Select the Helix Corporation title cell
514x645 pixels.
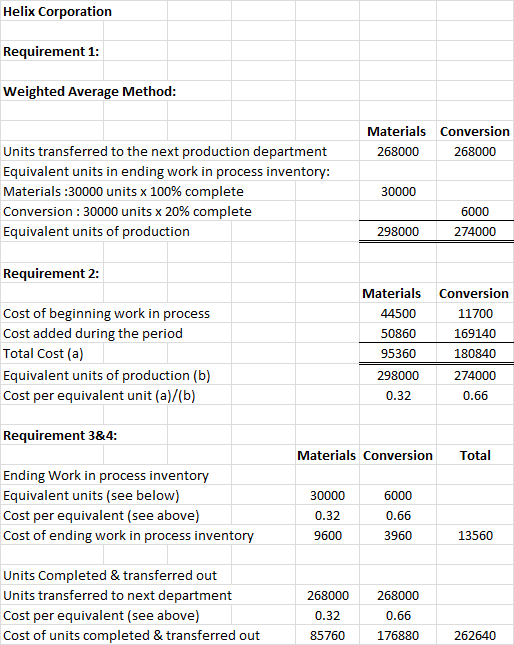click(x=57, y=12)
